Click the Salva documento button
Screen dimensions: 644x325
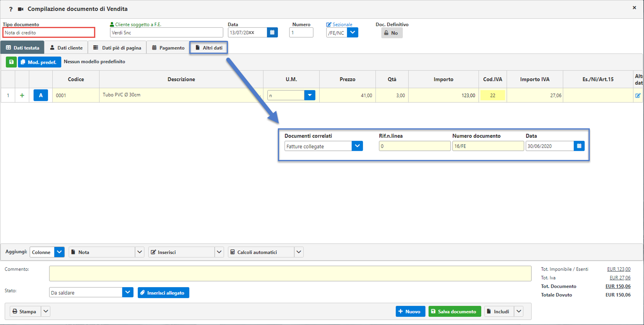pyautogui.click(x=454, y=311)
